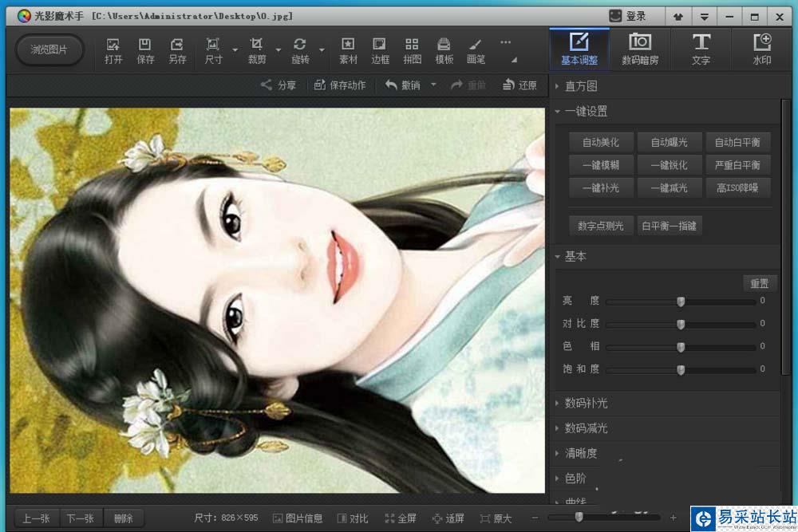The height and width of the screenshot is (532, 798).
Task: Click the bottom zoom slider handle
Action: 579,518
